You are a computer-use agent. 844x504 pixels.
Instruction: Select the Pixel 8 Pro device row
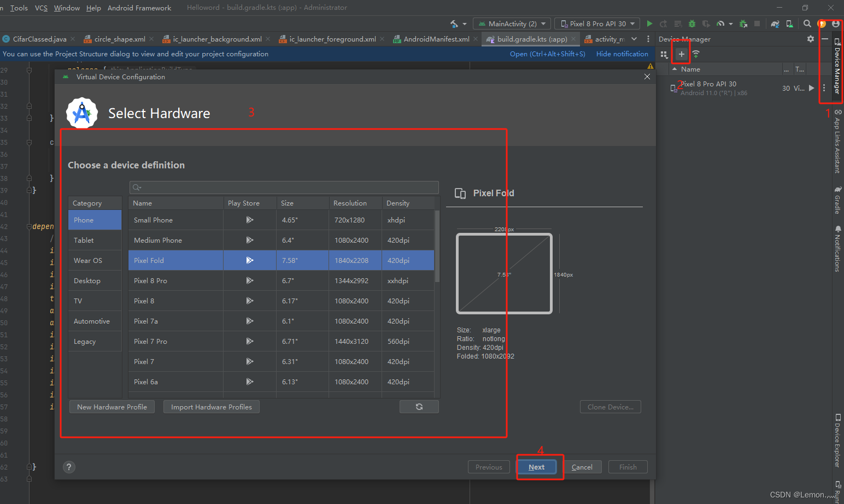click(x=281, y=280)
